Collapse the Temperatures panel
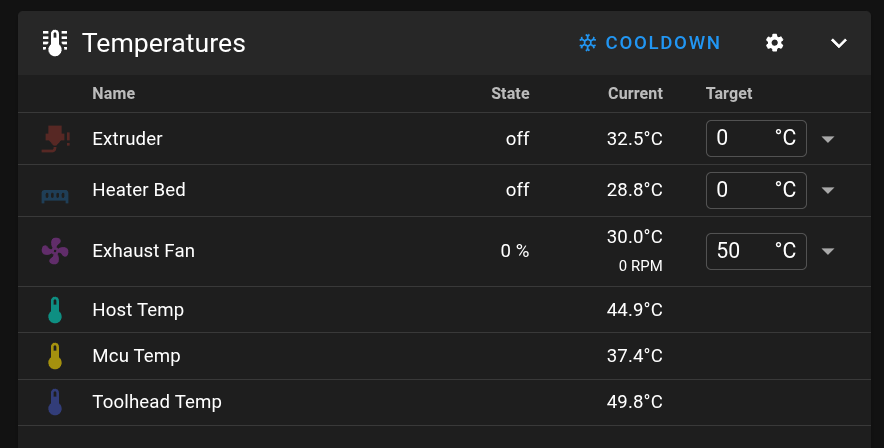The width and height of the screenshot is (884, 448). click(839, 43)
